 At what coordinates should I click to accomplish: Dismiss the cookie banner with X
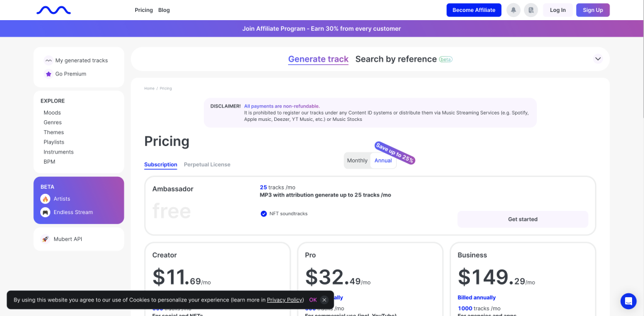coord(324,300)
